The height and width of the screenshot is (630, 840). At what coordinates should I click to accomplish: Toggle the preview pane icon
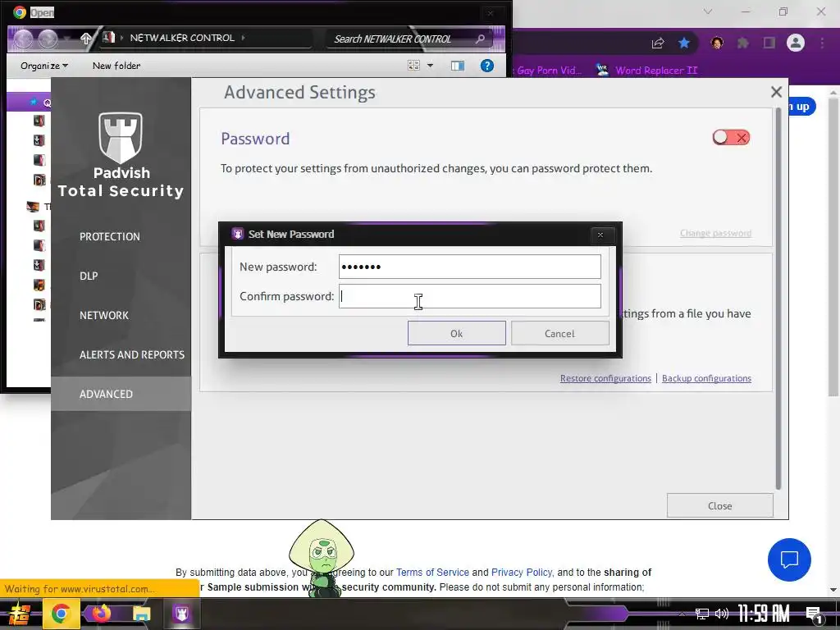(458, 66)
